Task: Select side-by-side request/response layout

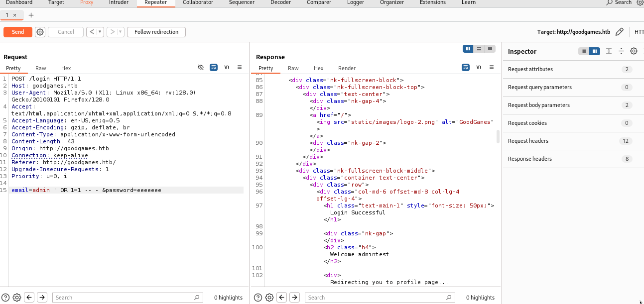Action: 468,49
